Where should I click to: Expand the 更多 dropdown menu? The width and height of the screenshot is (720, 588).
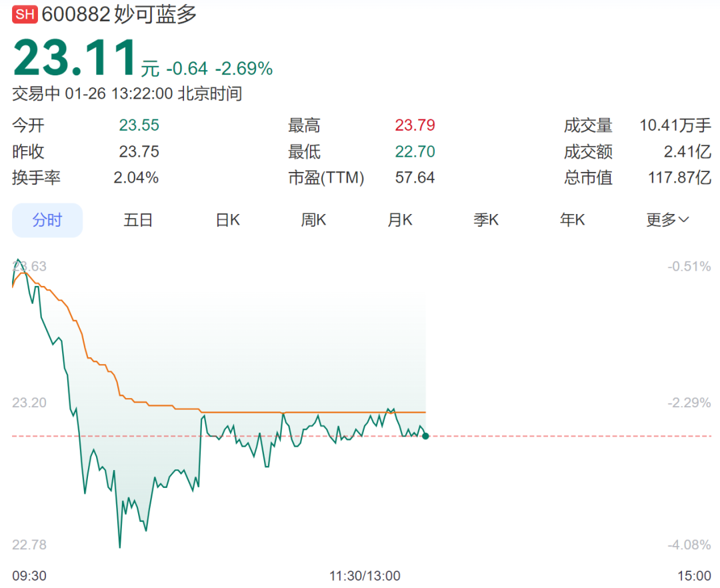pyautogui.click(x=667, y=220)
